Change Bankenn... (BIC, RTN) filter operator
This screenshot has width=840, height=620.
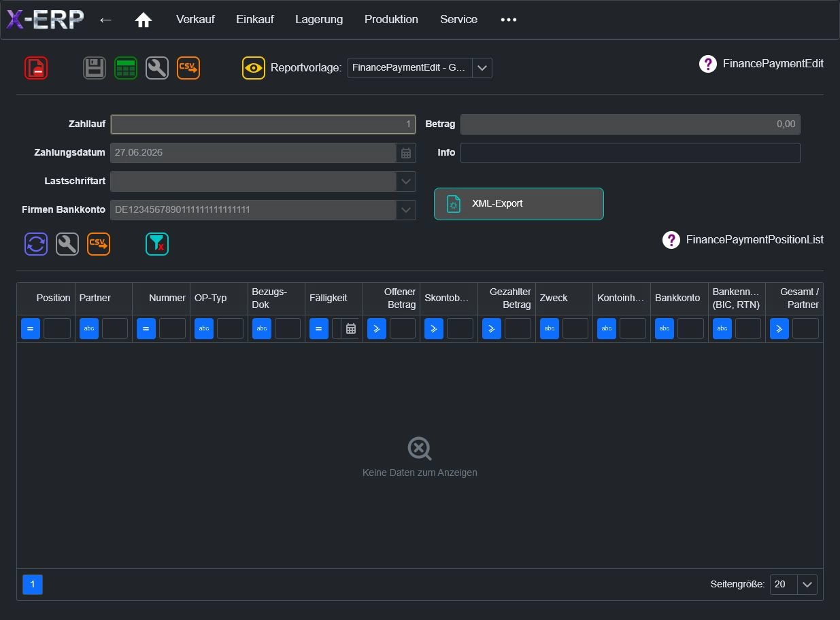722,328
